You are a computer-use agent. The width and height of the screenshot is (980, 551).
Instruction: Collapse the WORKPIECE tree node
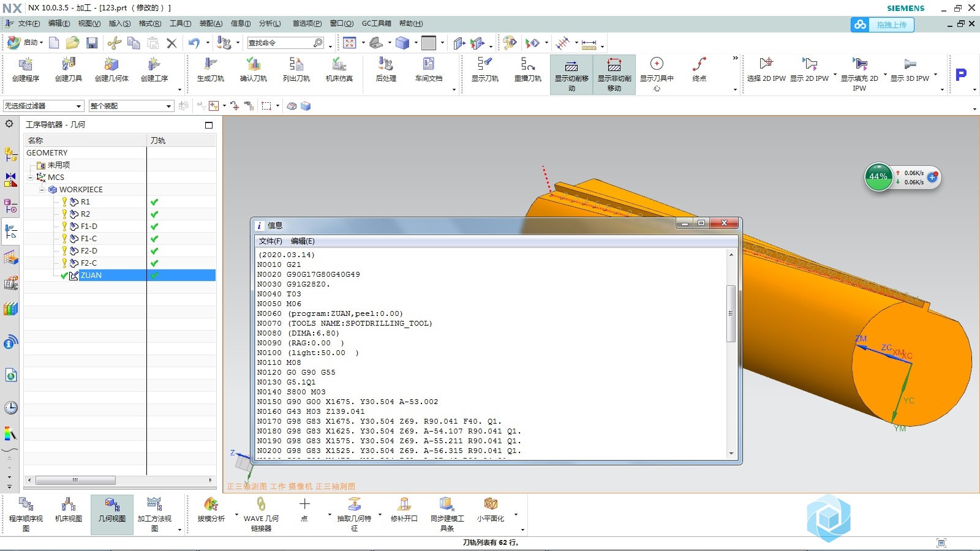[42, 190]
